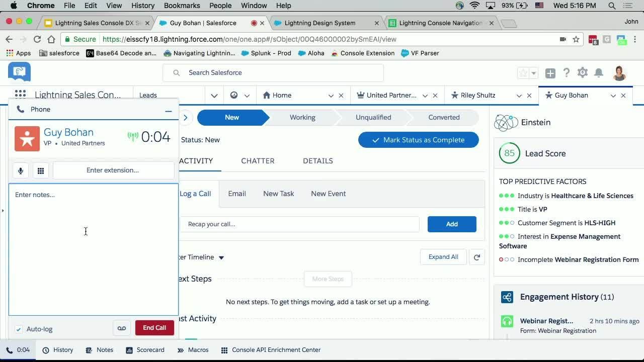Image resolution: width=644 pixels, height=362 pixels.
Task: Refresh the activity timeline
Action: pos(477,257)
